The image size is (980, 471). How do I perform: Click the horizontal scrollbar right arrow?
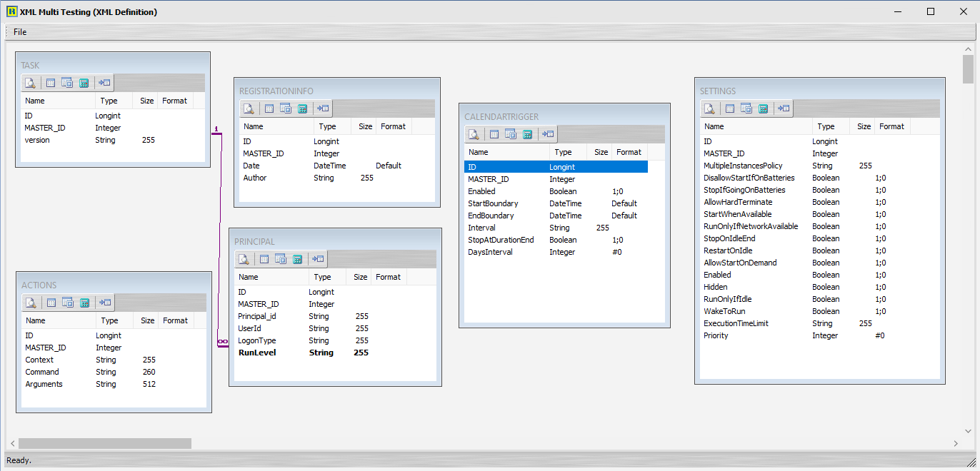[956, 443]
